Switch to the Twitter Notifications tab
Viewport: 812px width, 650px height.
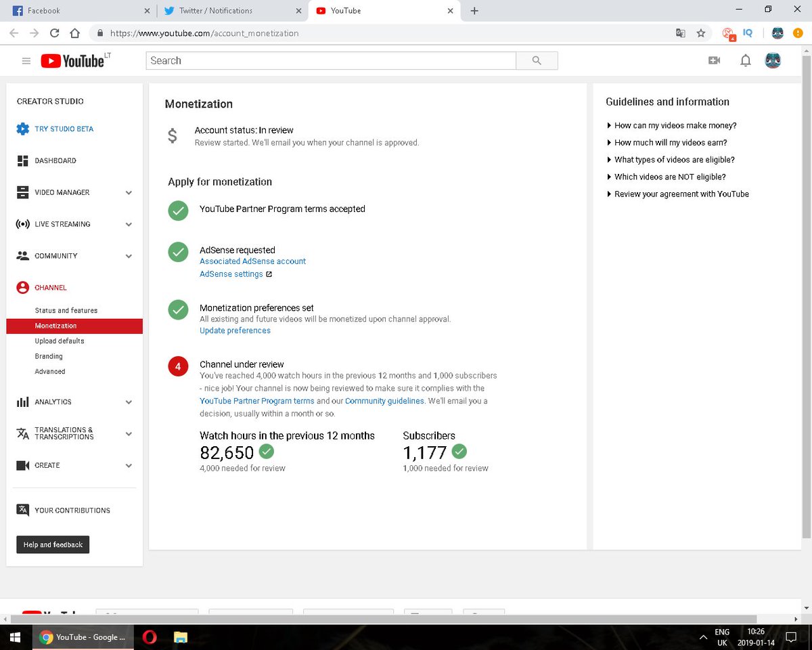pyautogui.click(x=232, y=11)
